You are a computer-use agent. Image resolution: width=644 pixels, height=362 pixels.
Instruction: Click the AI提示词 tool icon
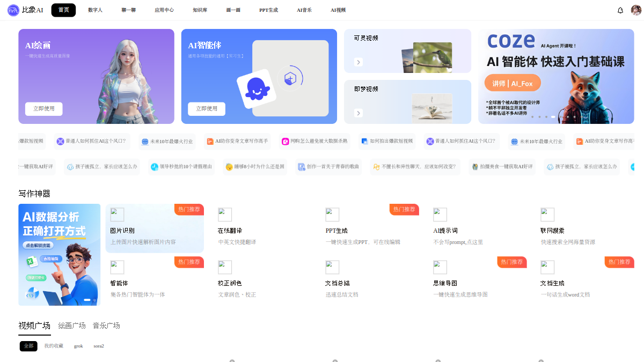pyautogui.click(x=440, y=215)
